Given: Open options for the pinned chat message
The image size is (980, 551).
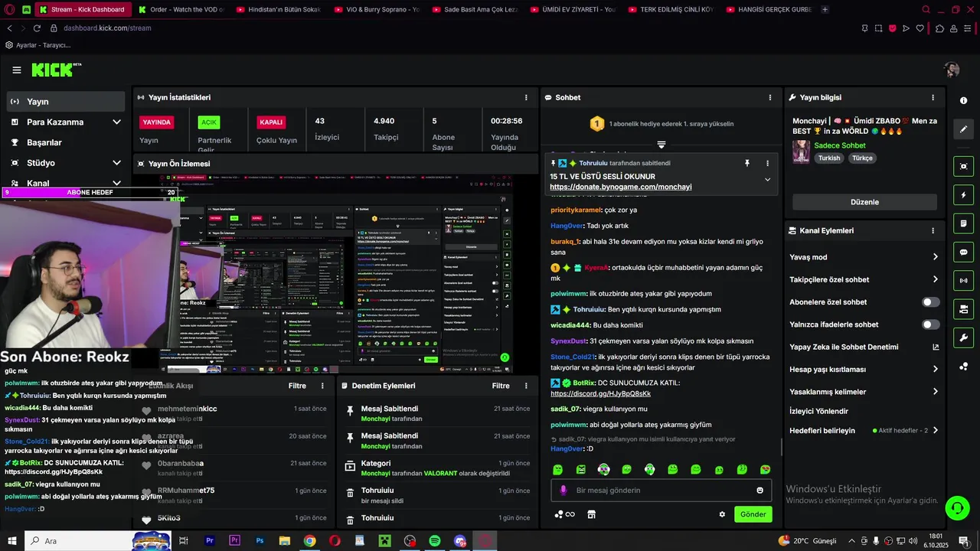Looking at the screenshot, I should click(x=767, y=163).
